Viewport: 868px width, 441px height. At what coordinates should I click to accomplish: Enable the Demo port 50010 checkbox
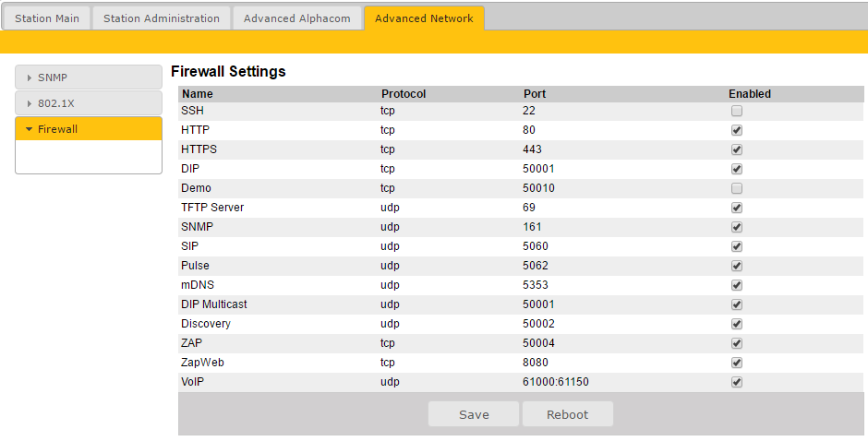point(737,188)
